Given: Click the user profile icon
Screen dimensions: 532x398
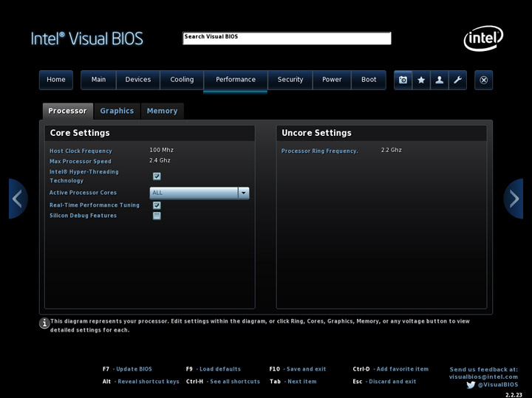Looking at the screenshot, I should tap(440, 80).
